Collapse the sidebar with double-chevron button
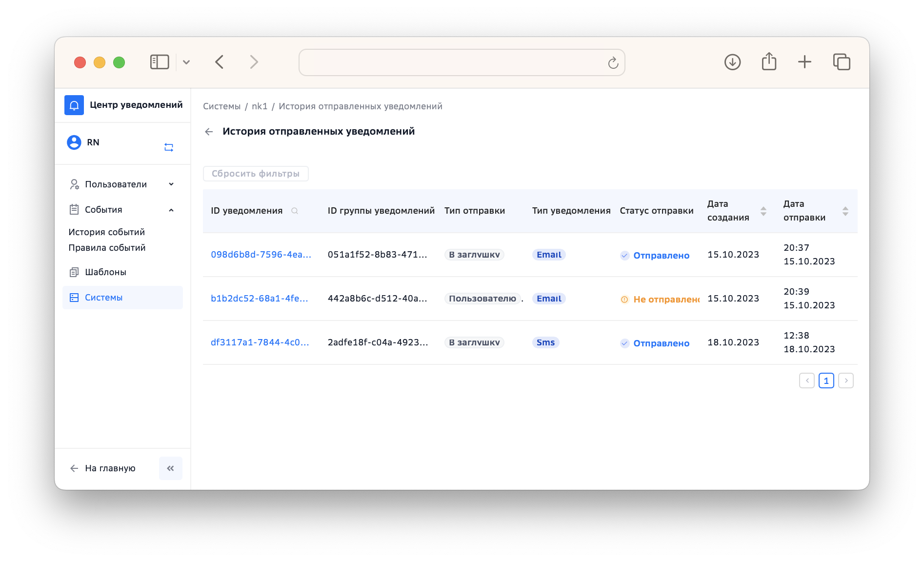 tap(171, 468)
